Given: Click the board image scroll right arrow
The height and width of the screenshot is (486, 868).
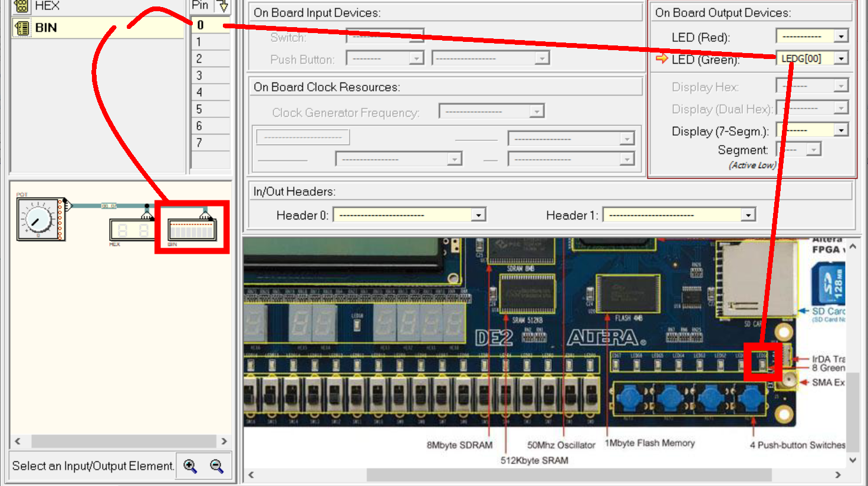Looking at the screenshot, I should [x=838, y=475].
